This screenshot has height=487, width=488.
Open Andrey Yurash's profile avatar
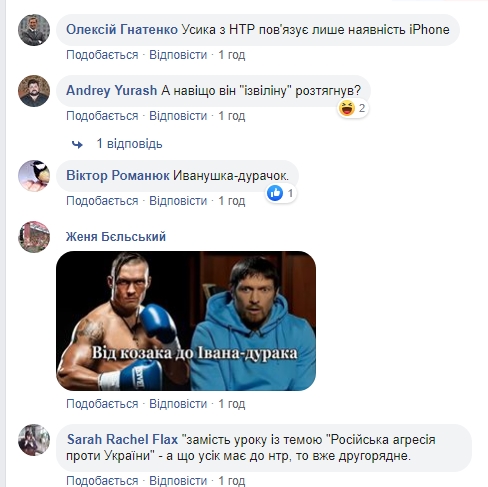click(x=34, y=91)
